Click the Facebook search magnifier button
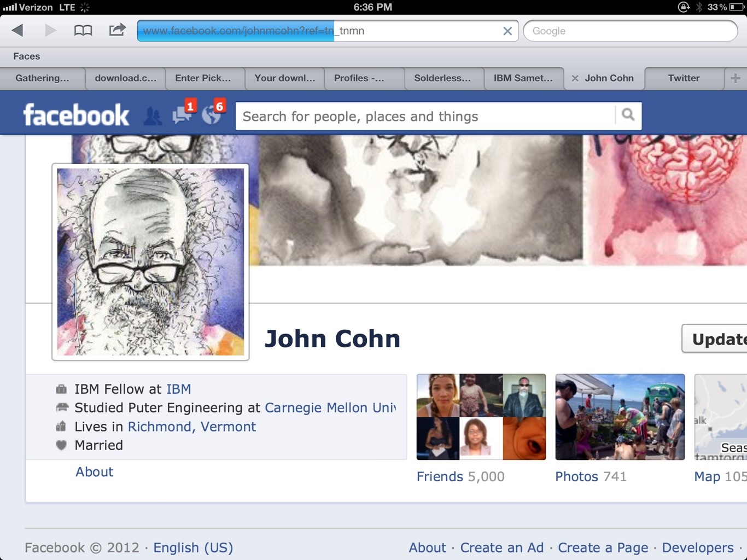The width and height of the screenshot is (747, 560). pos(628,115)
